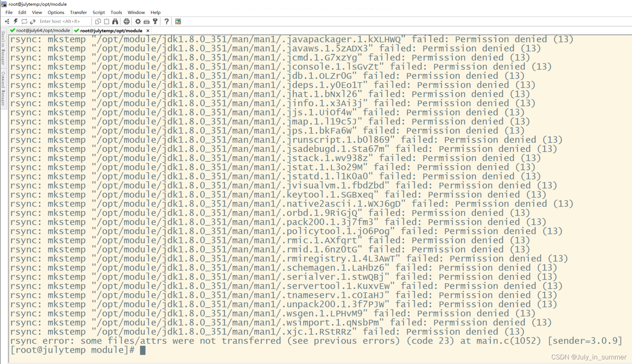Click the Print icon

[x=126, y=21]
